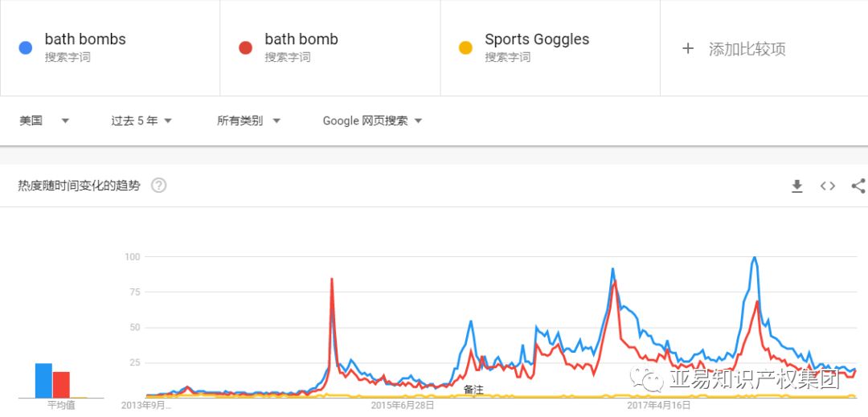Share the interest over time chart

[x=858, y=186]
